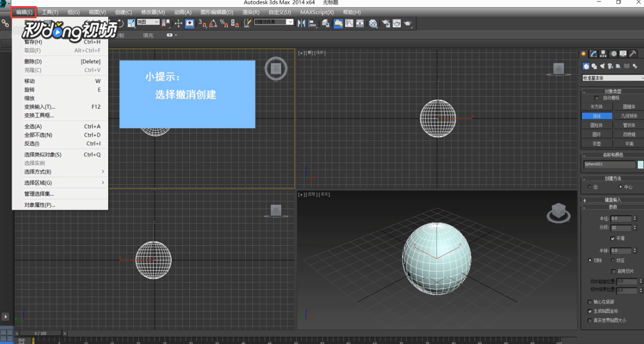Select Lights category icon
This screenshot has width=644, height=344.
pos(602,66)
